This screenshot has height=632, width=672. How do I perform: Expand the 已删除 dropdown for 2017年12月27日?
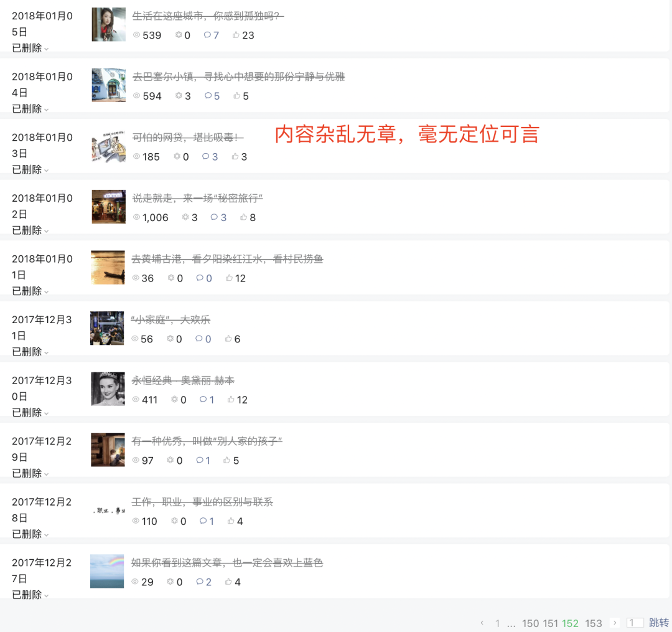tap(30, 595)
